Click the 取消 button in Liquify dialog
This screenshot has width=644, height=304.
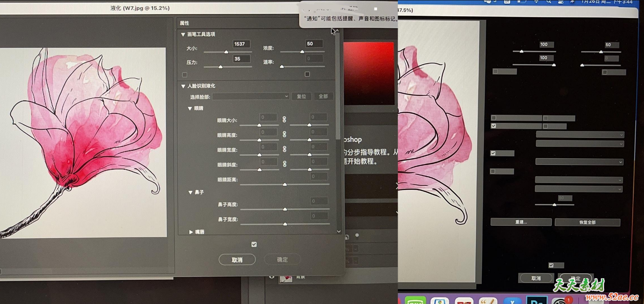(x=237, y=259)
